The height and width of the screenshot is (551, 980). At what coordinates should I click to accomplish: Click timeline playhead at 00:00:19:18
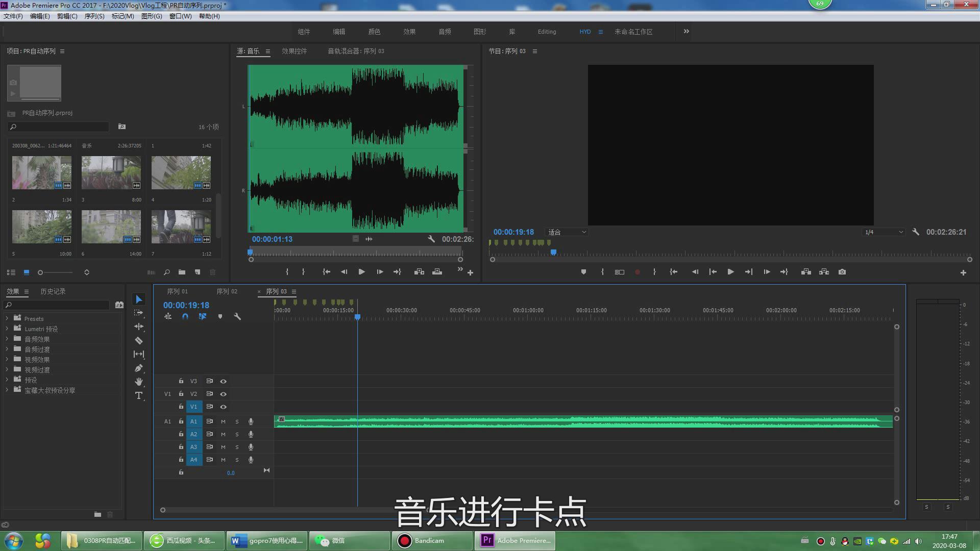(x=357, y=317)
